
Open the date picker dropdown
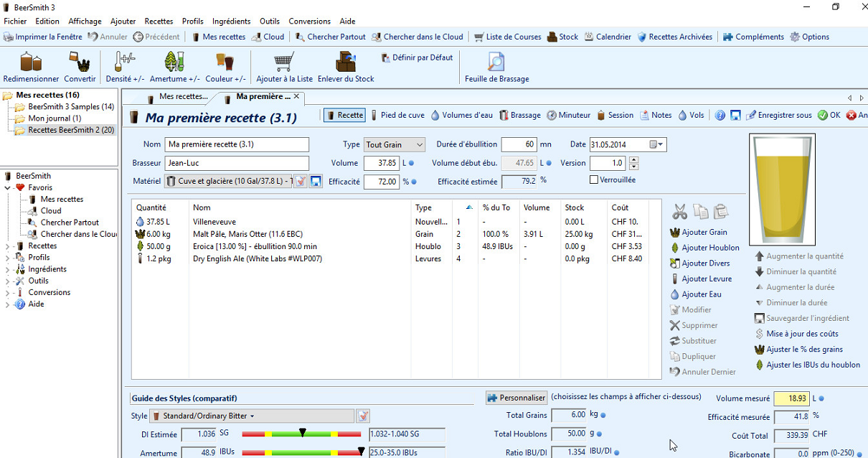pyautogui.click(x=656, y=145)
